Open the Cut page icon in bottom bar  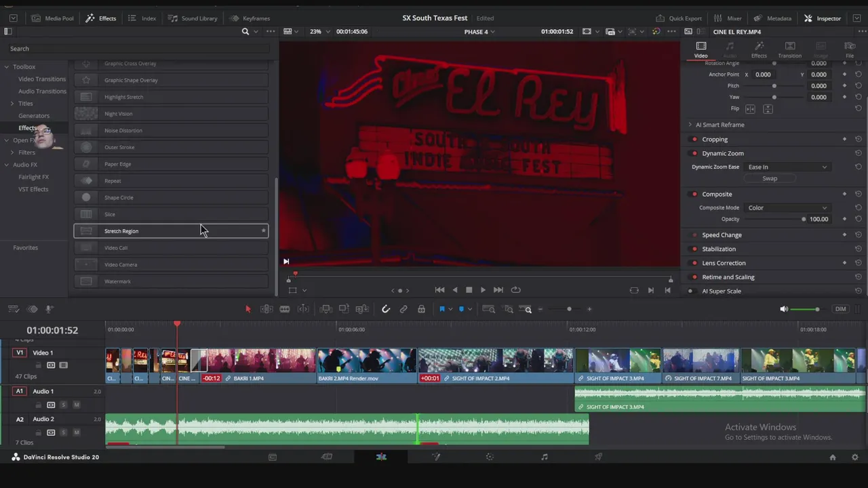[x=327, y=457]
